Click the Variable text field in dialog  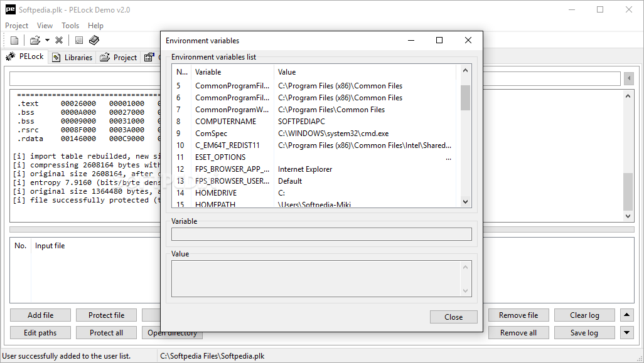tap(321, 234)
